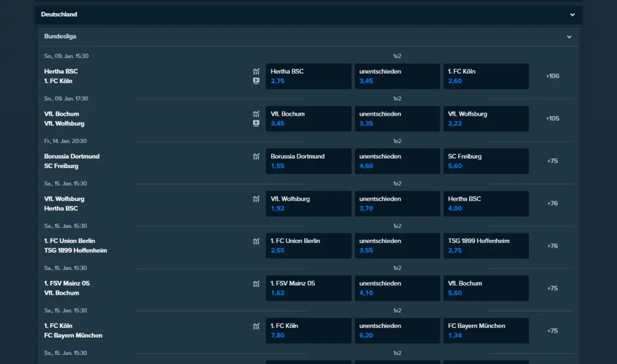Show +105 more markets for Bochum vs Wolfsburg
Screen dimensions: 617x364
553,119
